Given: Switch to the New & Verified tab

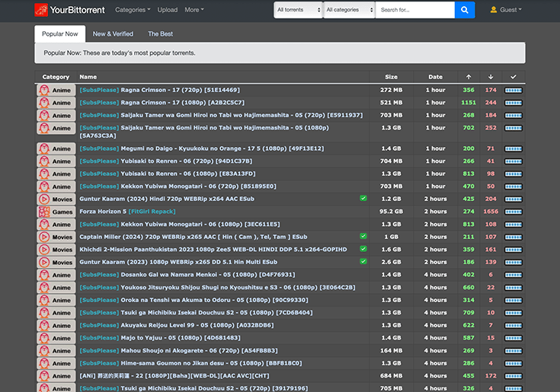Looking at the screenshot, I should [113, 34].
